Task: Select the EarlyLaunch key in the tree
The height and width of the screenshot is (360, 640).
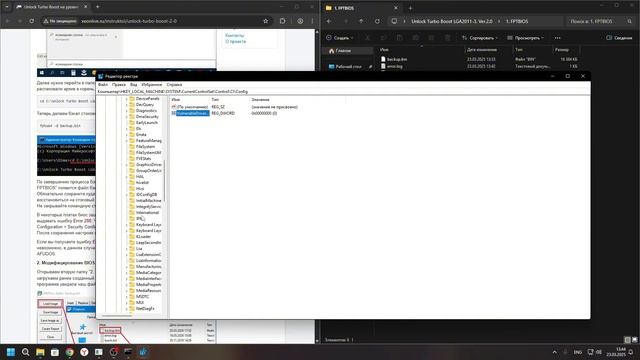Action: tap(147, 122)
